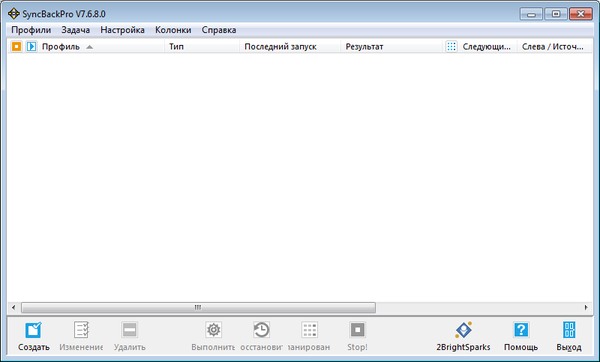Click the scrollbar left arrow
The width and height of the screenshot is (600, 362).
pos(13,307)
